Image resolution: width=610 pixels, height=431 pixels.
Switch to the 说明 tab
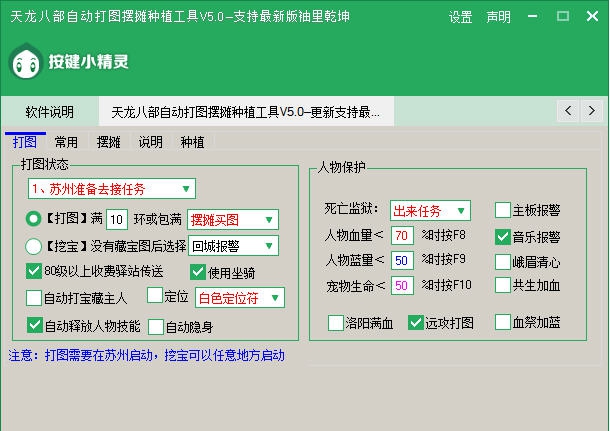151,142
